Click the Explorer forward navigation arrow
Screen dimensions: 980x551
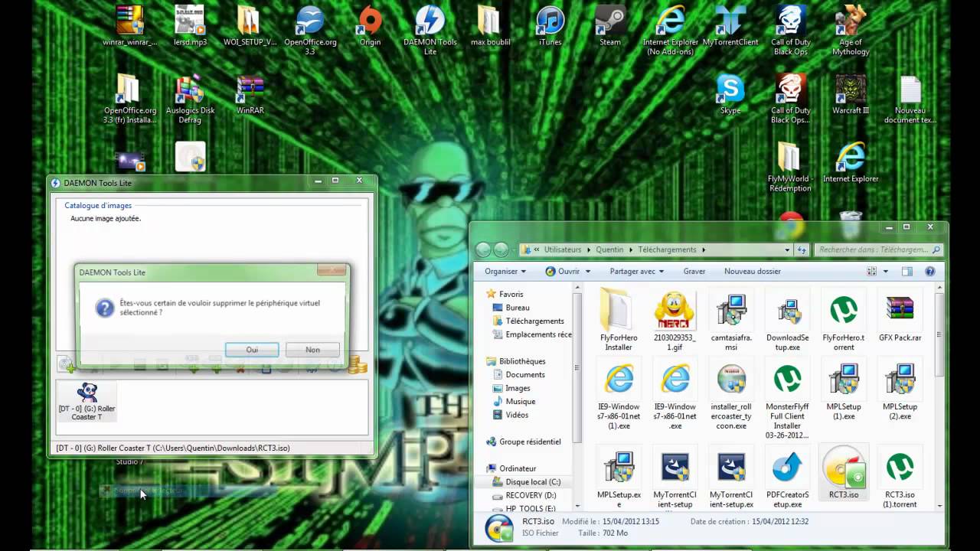[501, 249]
